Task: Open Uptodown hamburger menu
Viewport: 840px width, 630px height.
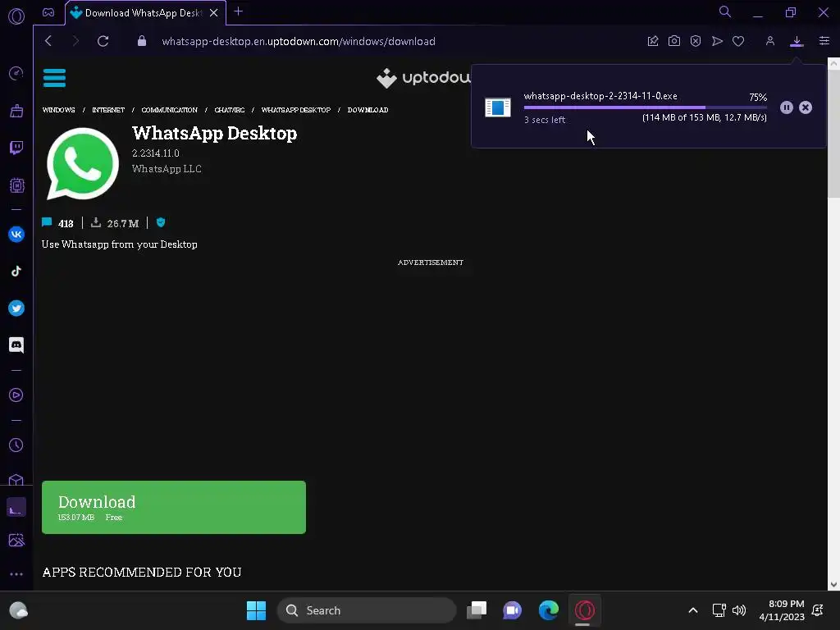Action: tap(54, 78)
